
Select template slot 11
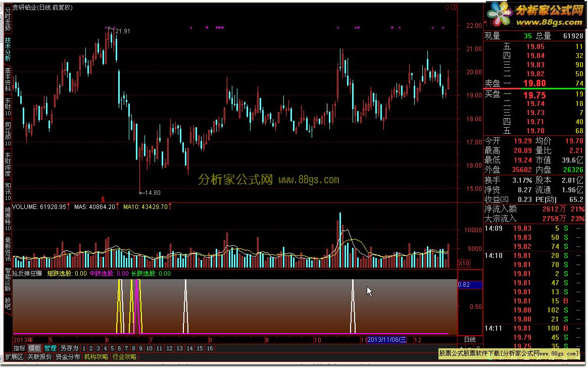(159, 348)
